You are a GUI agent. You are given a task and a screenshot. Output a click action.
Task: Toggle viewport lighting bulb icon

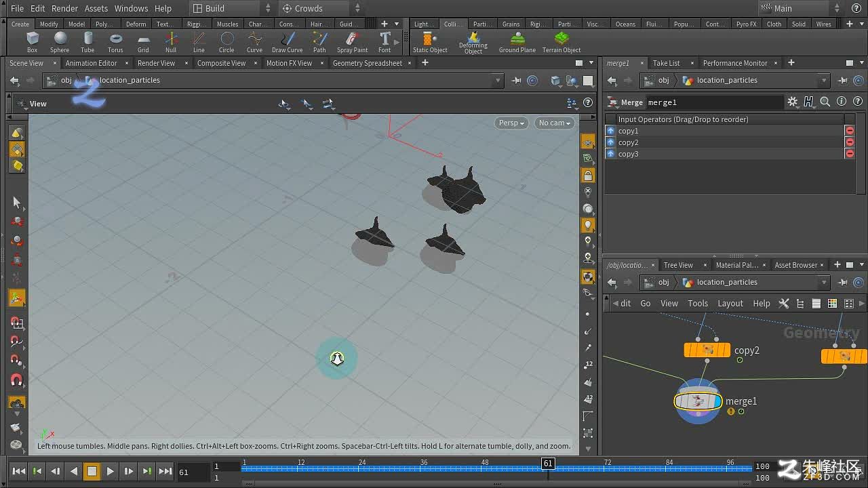588,224
